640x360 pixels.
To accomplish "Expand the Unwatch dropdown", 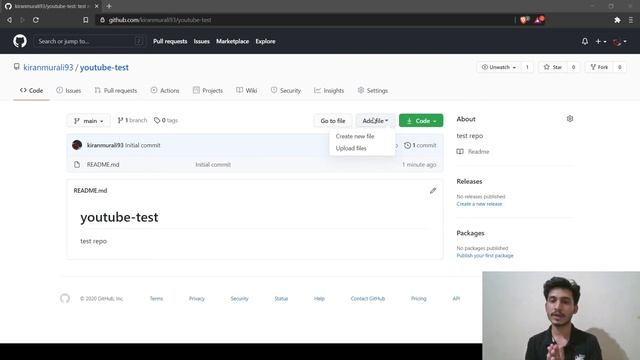I will [499, 67].
